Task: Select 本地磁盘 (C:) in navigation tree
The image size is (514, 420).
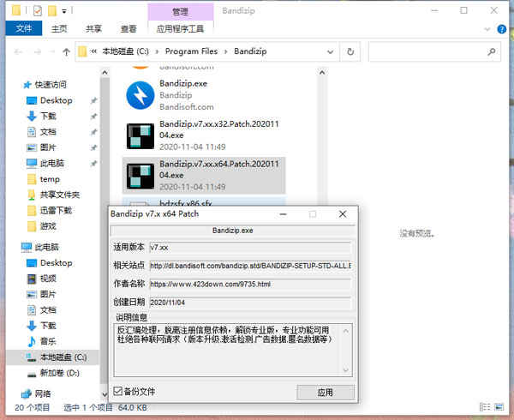Action: coord(56,357)
